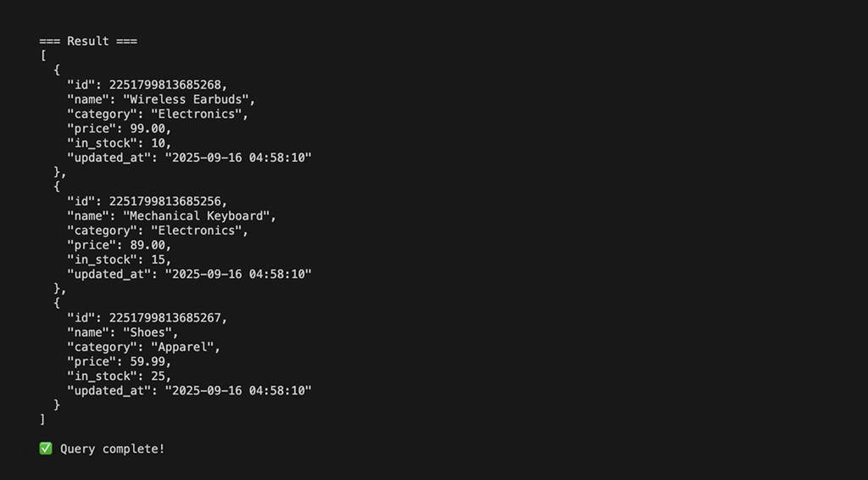The image size is (868, 480).
Task: Click the Wireless Earbuds record's "Electronics" category value
Action: [199, 114]
